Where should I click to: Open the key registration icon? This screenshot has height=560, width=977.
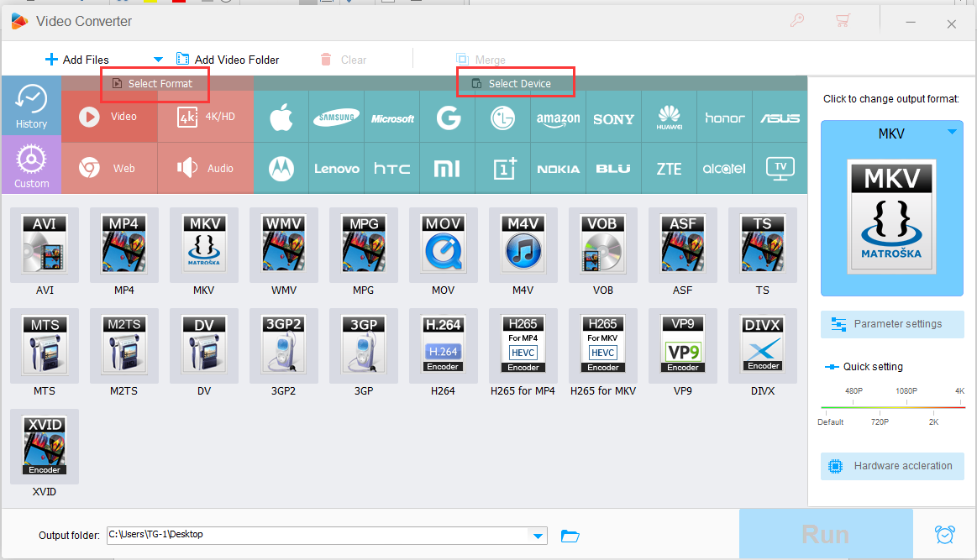click(797, 20)
